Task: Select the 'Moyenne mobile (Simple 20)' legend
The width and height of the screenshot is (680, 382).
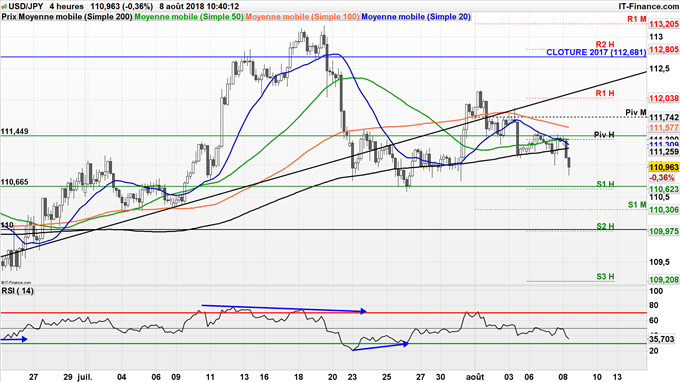Action: click(x=416, y=17)
